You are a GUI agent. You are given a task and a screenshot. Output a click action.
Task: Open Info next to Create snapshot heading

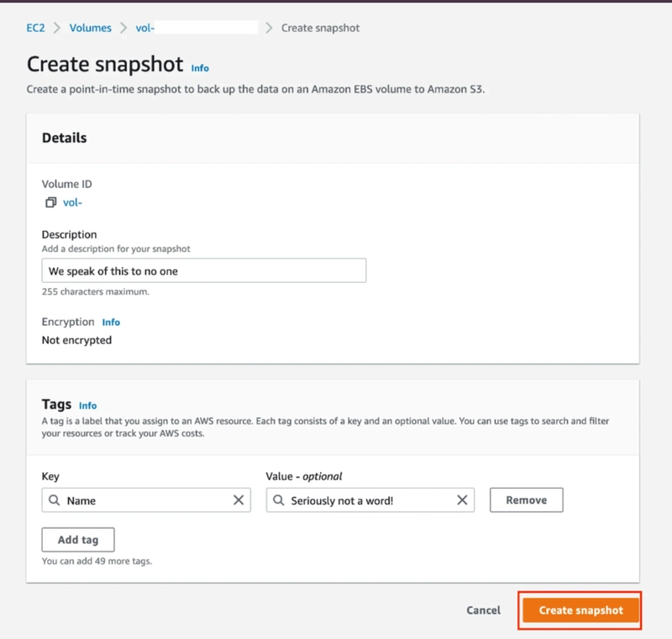(200, 68)
